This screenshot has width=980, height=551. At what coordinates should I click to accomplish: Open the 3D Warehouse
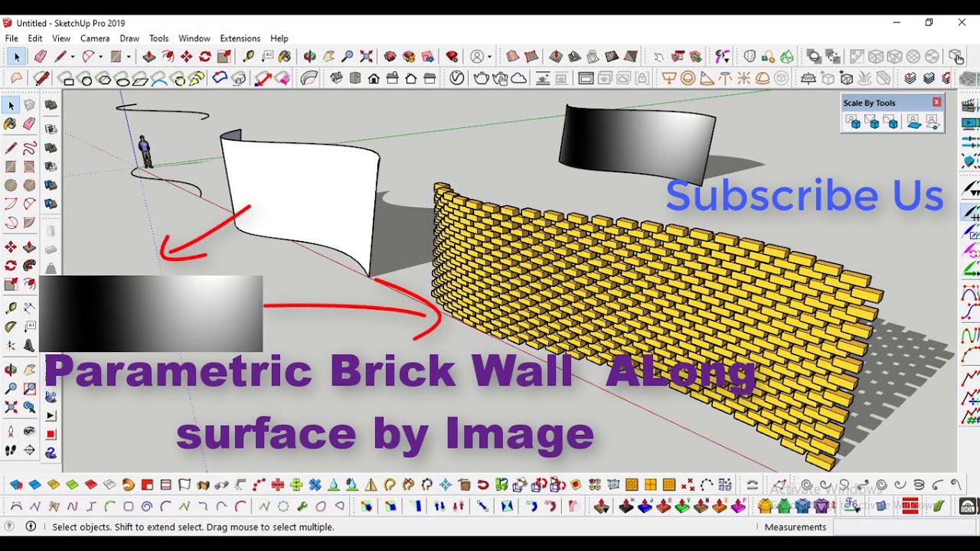pos(390,57)
